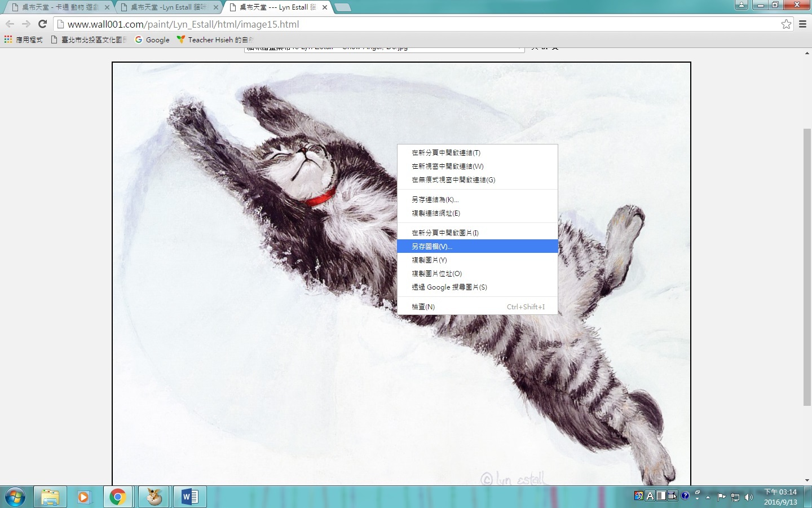
Task: Click the browser Forward arrow
Action: [26, 24]
